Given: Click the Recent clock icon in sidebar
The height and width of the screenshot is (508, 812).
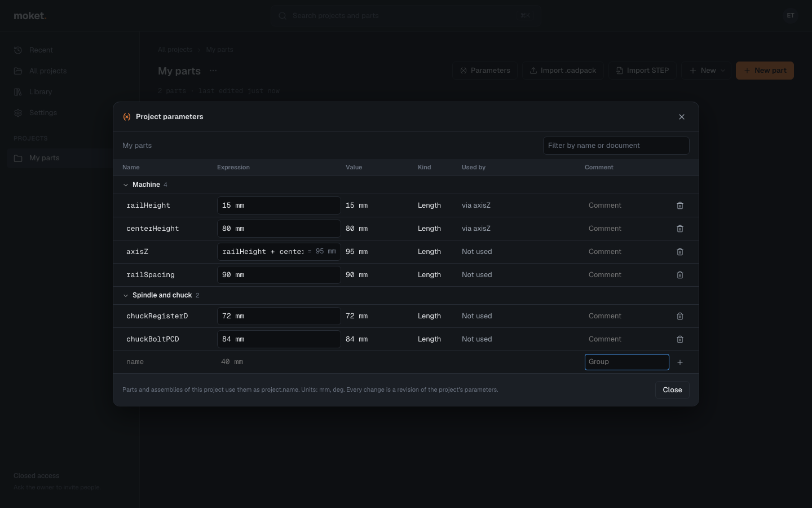Looking at the screenshot, I should (18, 50).
